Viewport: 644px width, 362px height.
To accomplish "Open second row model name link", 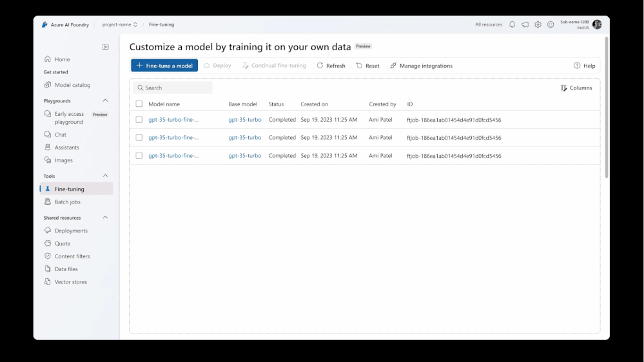I will [173, 137].
